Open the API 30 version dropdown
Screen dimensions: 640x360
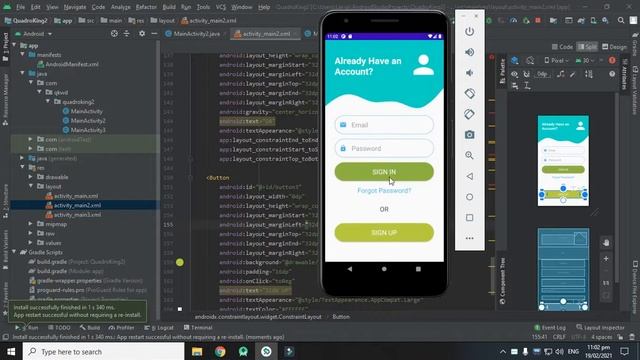point(585,60)
